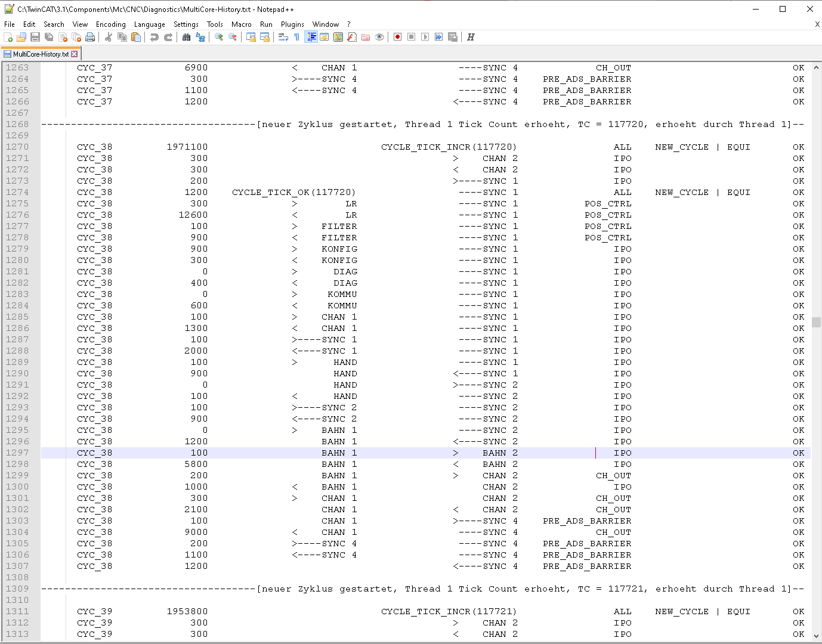Image resolution: width=822 pixels, height=644 pixels.
Task: Click the vertical scrollbar thumb
Action: (x=816, y=322)
